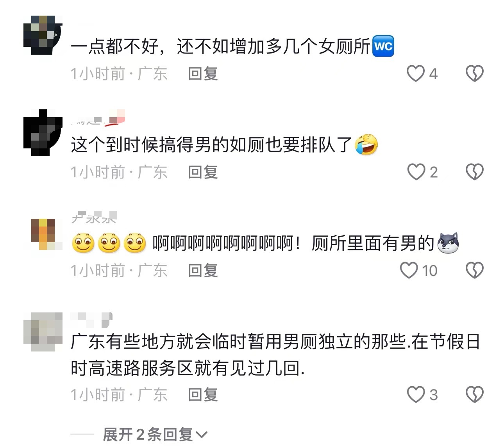Open the orange avatar of third commenter
Viewport: 504px width, 446px height.
click(x=43, y=234)
